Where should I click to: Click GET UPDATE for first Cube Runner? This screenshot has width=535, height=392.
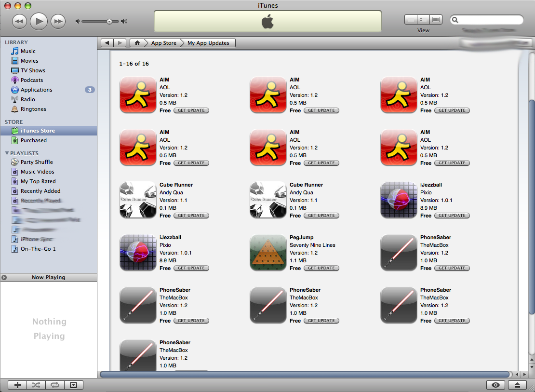pyautogui.click(x=191, y=216)
